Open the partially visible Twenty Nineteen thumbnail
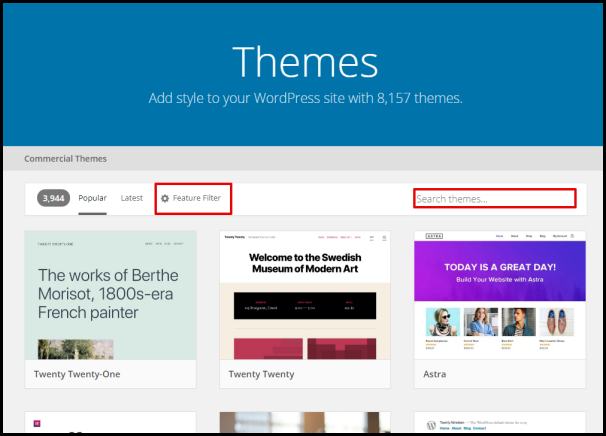 click(500, 422)
